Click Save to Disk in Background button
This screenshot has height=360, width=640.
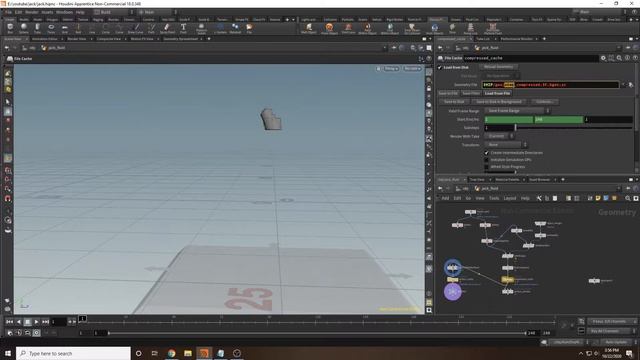click(499, 102)
